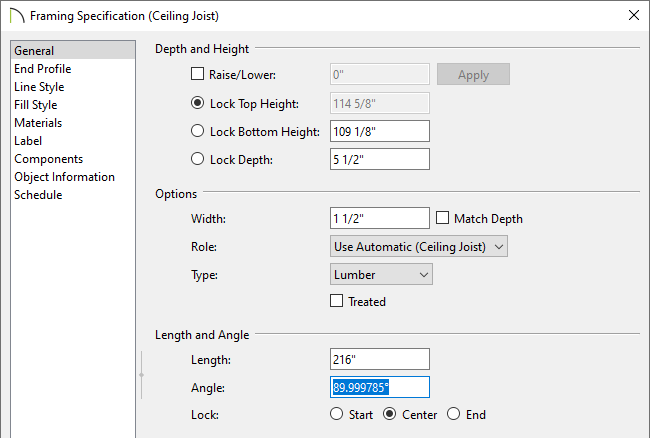Choose the Lock Depth radio option
The height and width of the screenshot is (438, 650).
pyautogui.click(x=197, y=159)
